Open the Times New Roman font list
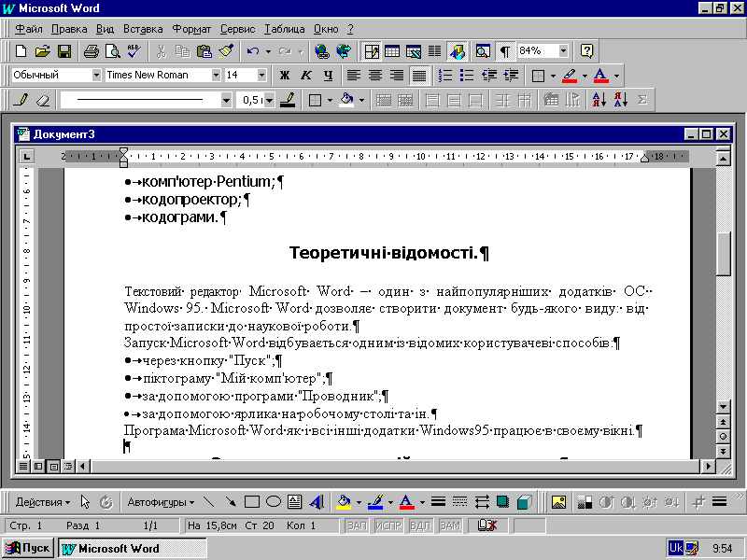Image resolution: width=747 pixels, height=560 pixels. [x=216, y=76]
